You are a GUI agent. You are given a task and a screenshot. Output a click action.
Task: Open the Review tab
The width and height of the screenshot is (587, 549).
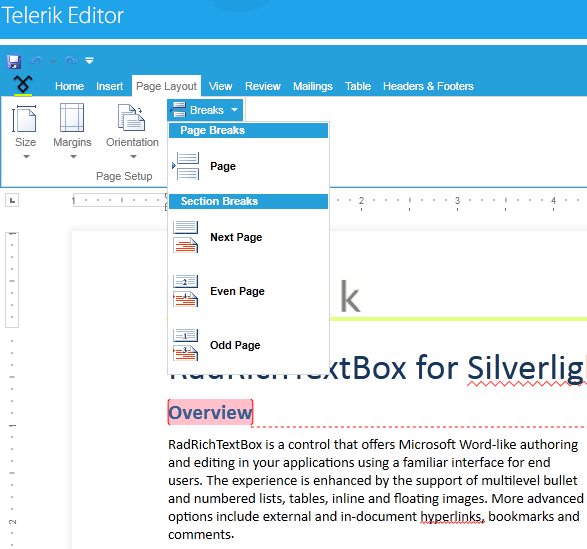click(263, 86)
